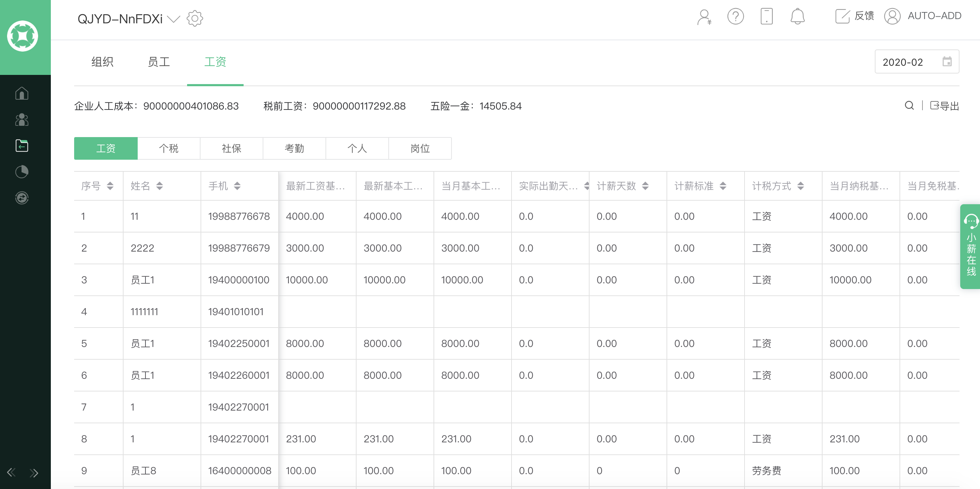Click 231.00 in 当月纳税基 column
The width and height of the screenshot is (980, 489).
(844, 439)
